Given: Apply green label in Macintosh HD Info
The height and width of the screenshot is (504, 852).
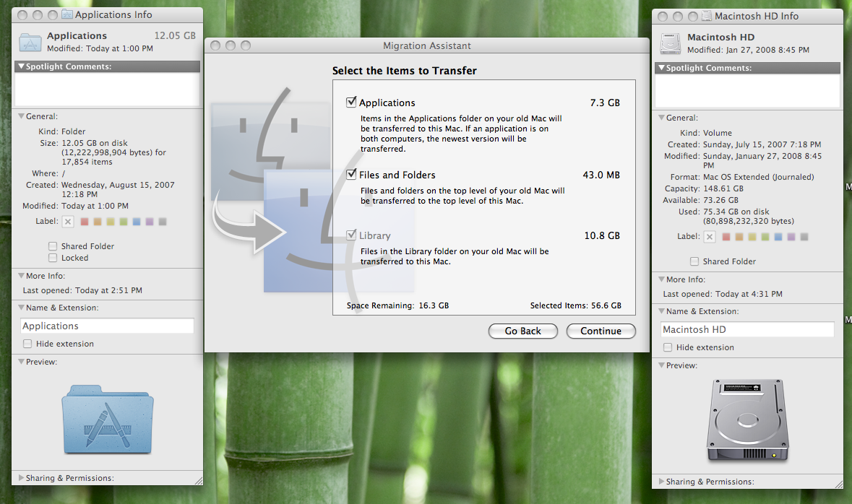Looking at the screenshot, I should pyautogui.click(x=765, y=237).
